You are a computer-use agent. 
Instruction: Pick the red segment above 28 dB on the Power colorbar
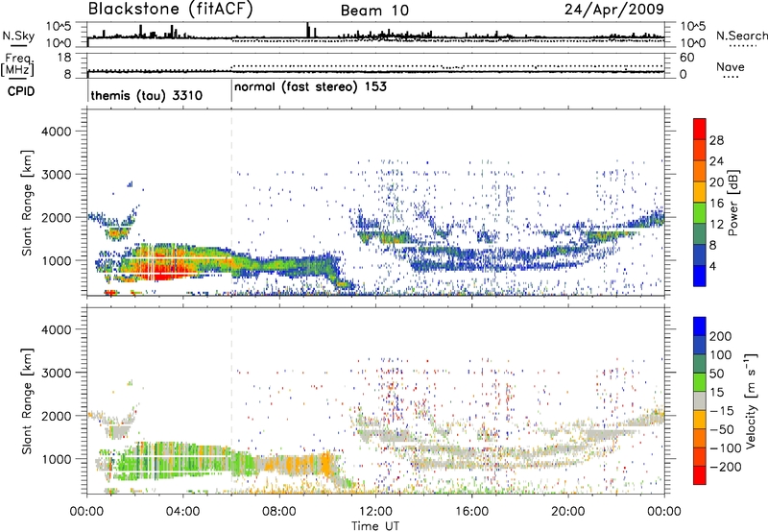click(x=700, y=129)
